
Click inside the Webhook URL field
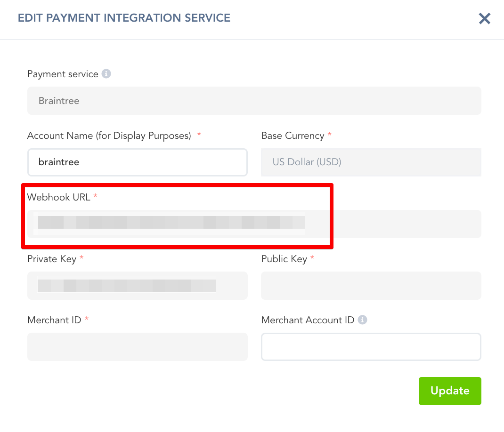pos(254,224)
